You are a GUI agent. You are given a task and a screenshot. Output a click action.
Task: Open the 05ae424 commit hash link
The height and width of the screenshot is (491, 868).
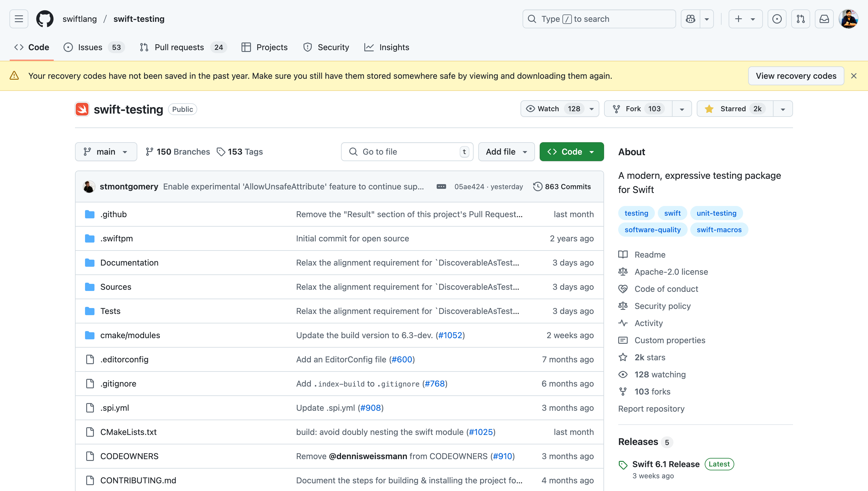click(469, 186)
